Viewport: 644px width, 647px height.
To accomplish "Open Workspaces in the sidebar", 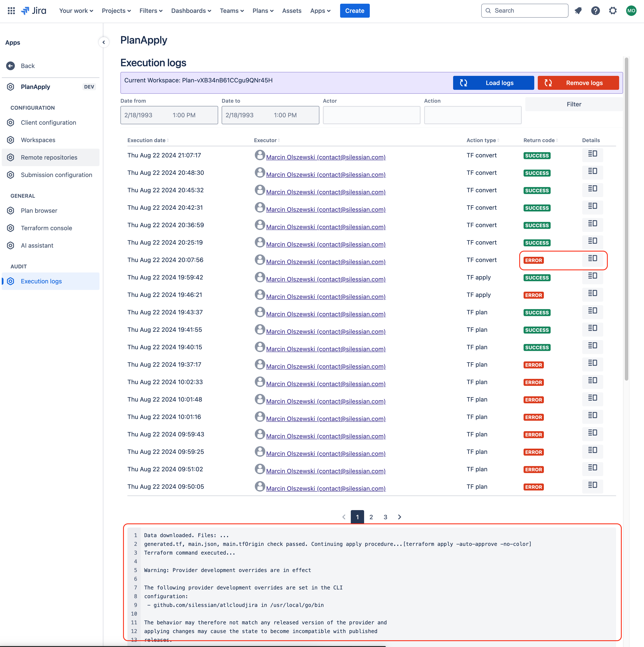I will 38,140.
